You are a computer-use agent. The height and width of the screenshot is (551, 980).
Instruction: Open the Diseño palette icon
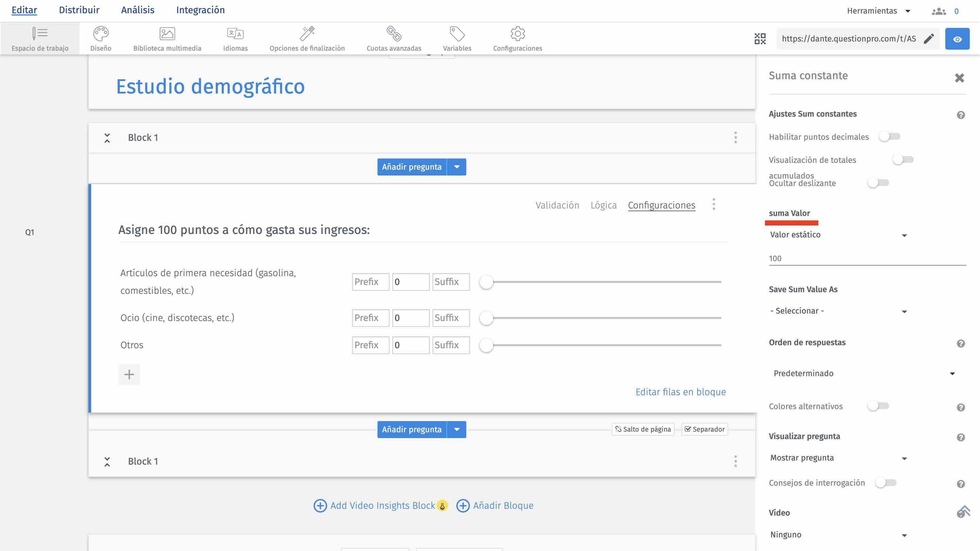[x=101, y=34]
